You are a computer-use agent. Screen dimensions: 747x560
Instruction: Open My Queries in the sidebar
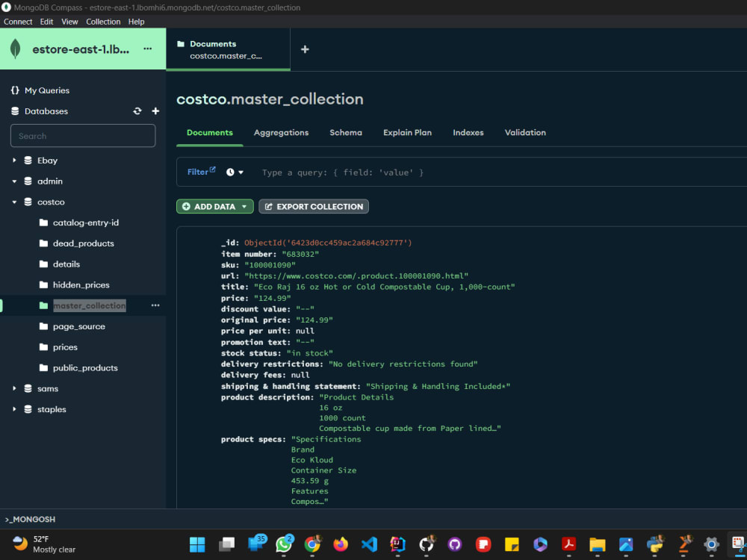(x=47, y=90)
